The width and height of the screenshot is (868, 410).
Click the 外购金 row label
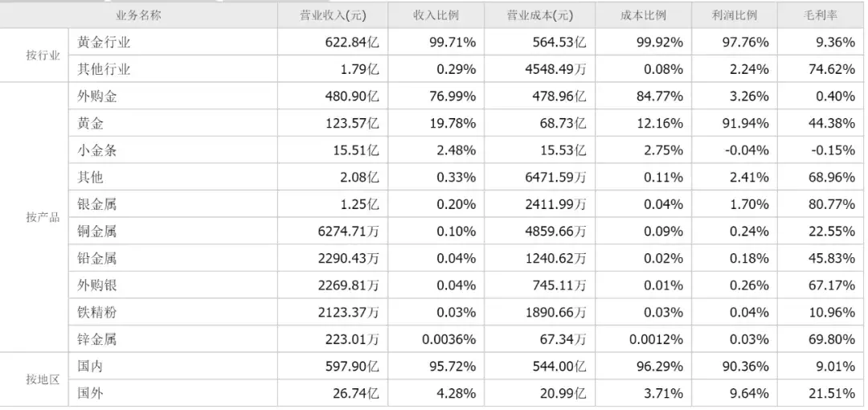point(97,96)
